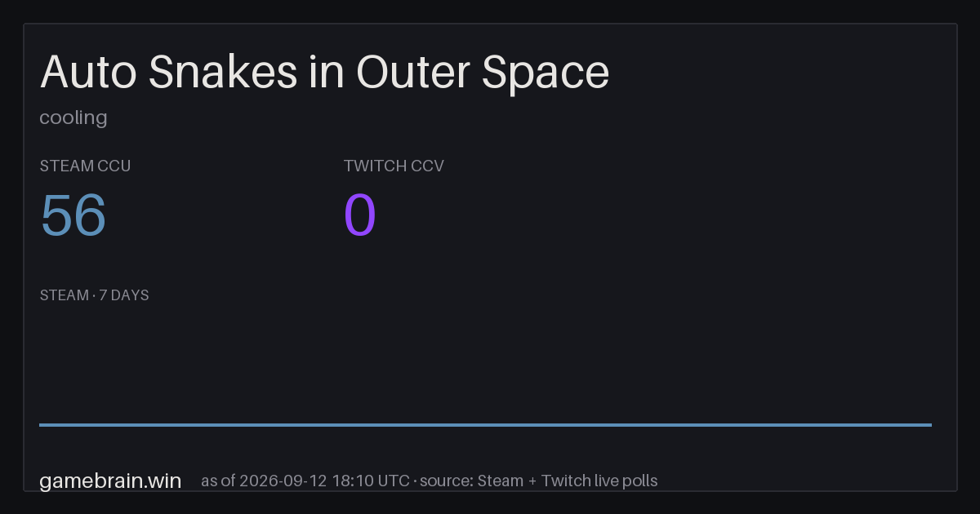This screenshot has height=514, width=980.
Task: Click the Steam + Twitch live polls source text
Action: pos(568,481)
